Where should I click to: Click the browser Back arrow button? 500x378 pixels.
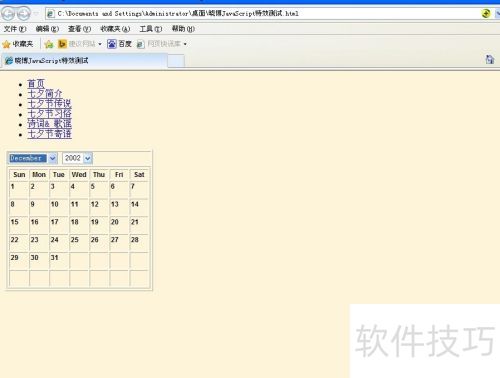pyautogui.click(x=8, y=14)
